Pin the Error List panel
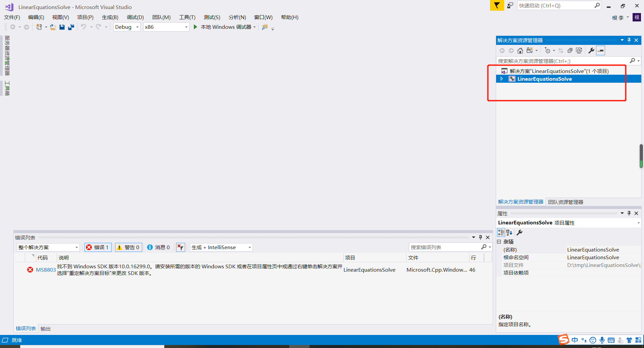 tap(480, 237)
